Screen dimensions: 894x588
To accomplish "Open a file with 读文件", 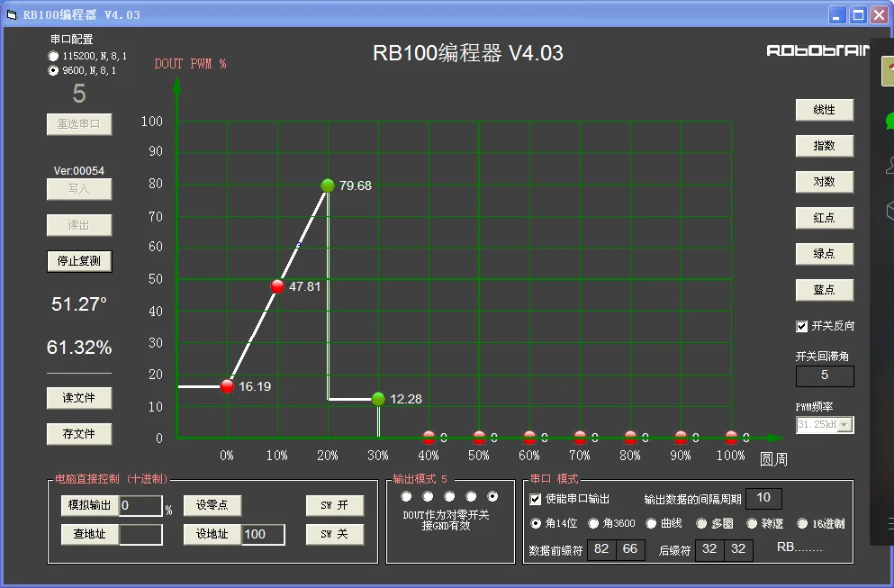I will pos(78,398).
